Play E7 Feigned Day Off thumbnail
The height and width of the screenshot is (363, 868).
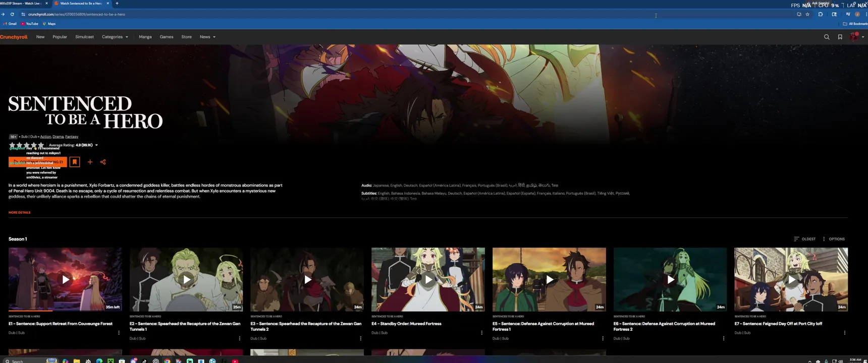coord(791,279)
